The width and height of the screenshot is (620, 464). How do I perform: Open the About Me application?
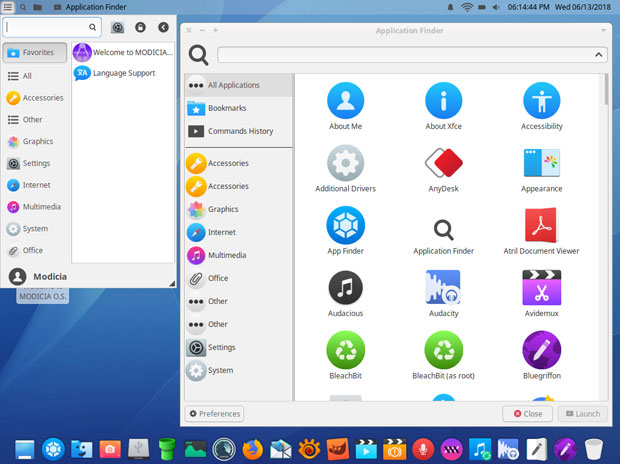point(345,106)
